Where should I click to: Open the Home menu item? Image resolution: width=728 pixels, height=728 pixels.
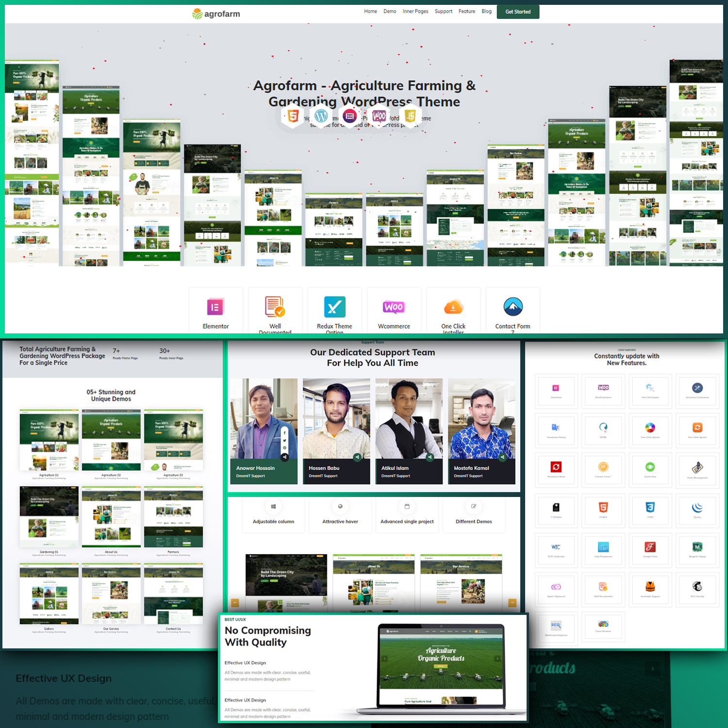pos(370,11)
